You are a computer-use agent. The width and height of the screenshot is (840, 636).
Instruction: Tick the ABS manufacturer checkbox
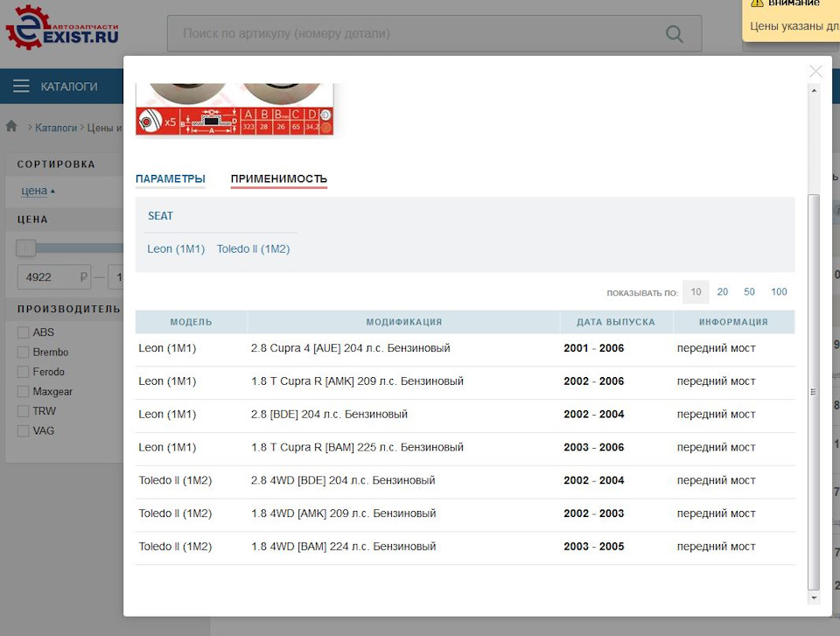click(23, 332)
